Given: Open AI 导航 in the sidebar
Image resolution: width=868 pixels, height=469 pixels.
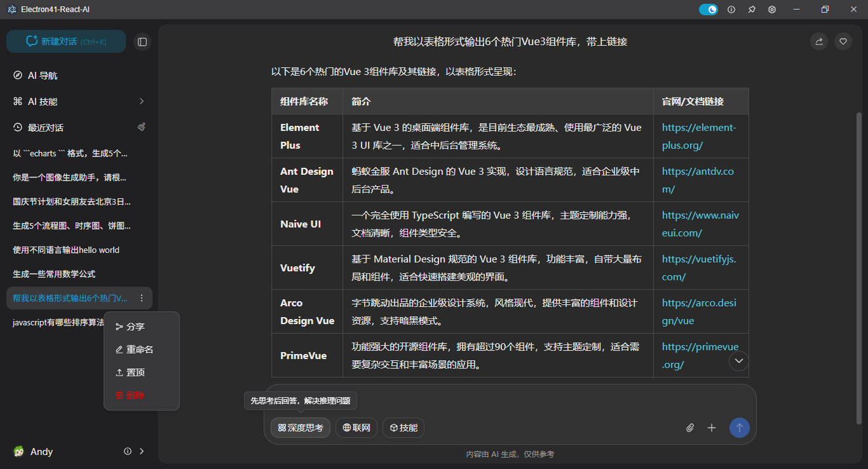Looking at the screenshot, I should (x=79, y=75).
